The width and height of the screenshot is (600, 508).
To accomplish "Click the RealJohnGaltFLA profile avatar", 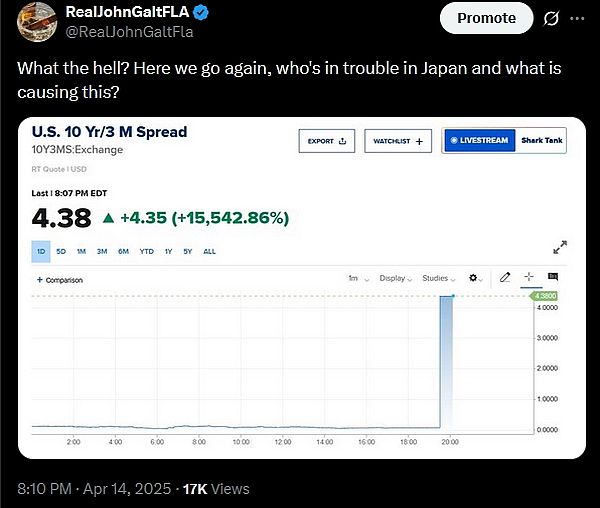I will point(34,19).
